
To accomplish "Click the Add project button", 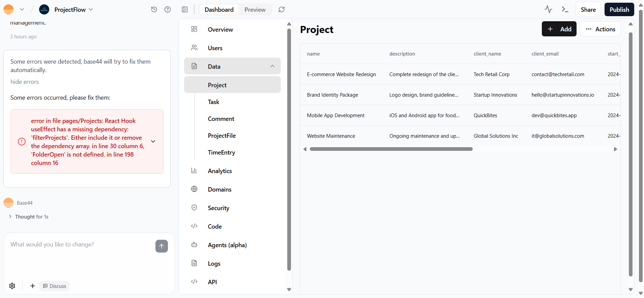I will (x=559, y=29).
